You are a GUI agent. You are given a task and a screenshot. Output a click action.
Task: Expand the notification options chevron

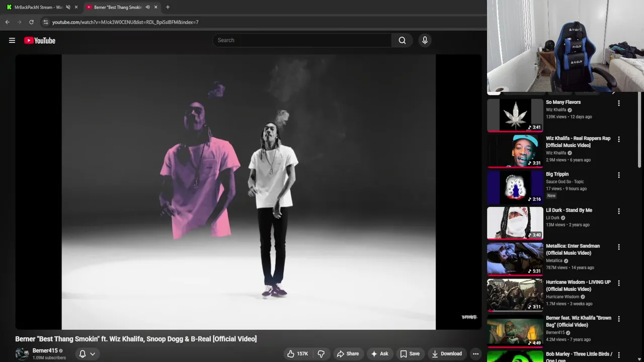click(x=93, y=353)
